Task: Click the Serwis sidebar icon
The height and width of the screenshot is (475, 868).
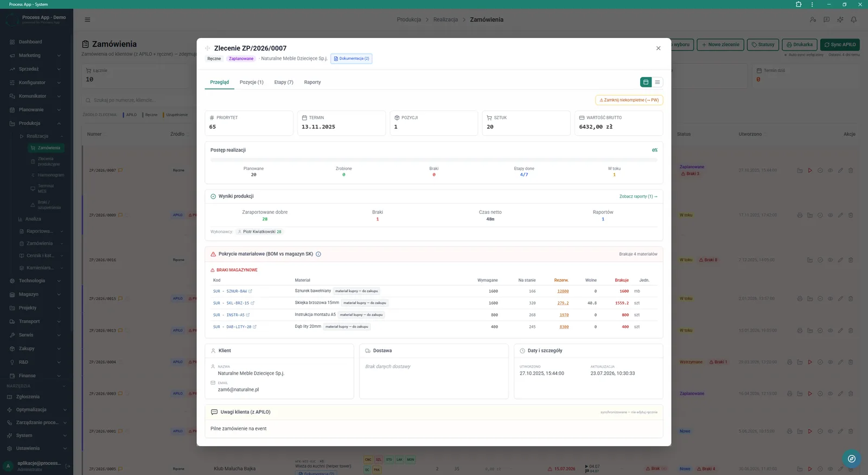Action: [12, 335]
